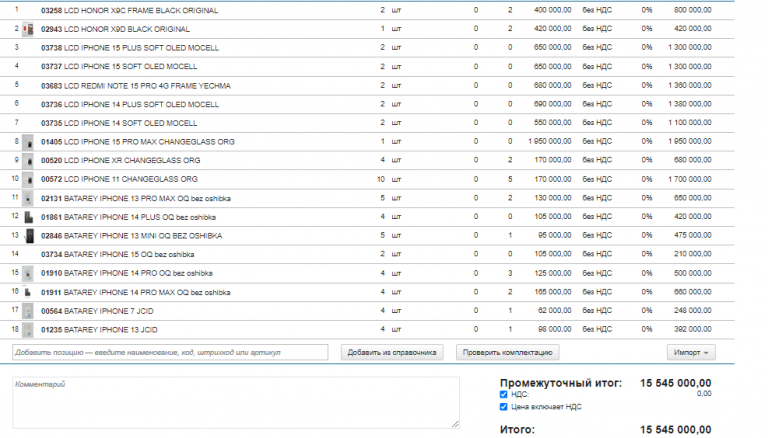This screenshot has height=438, width=768.
Task: Open thumbnail of BATAREY IPHONE 13 JCID
Action: 28,330
